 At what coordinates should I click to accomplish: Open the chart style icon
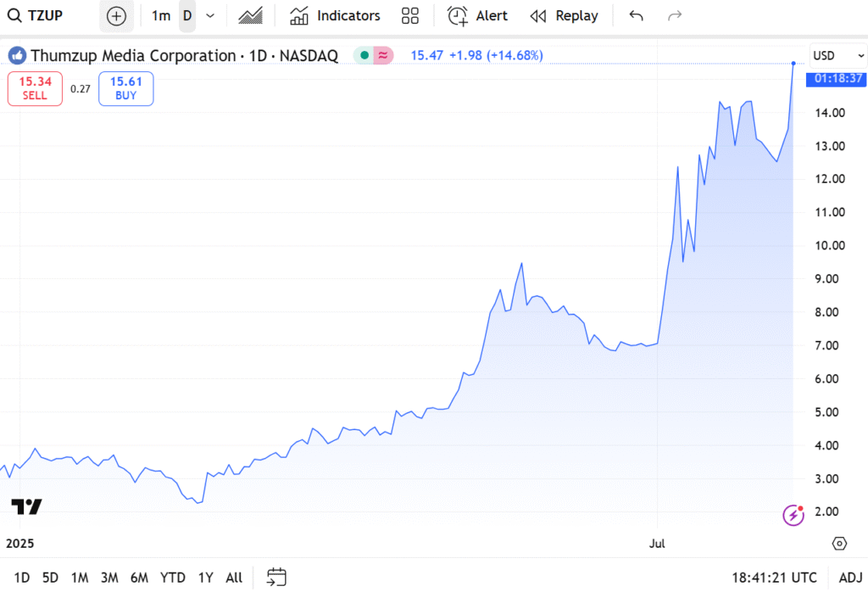250,15
